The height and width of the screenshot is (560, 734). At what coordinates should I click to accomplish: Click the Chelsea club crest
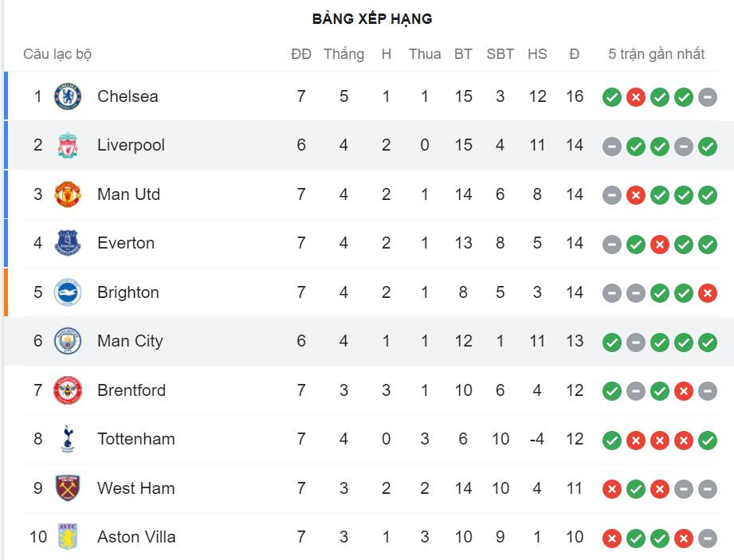tap(67, 96)
